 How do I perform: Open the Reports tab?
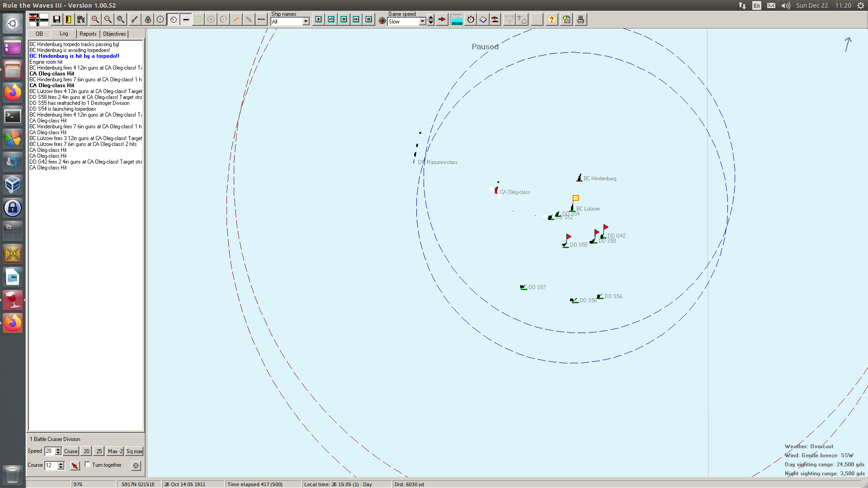point(88,34)
